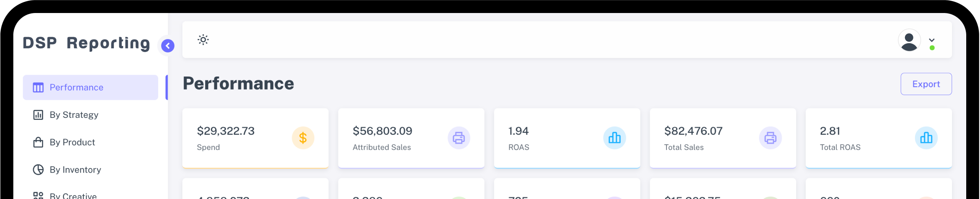The image size is (980, 199).
Task: Click the By Product shopping bag icon
Action: [x=38, y=142]
